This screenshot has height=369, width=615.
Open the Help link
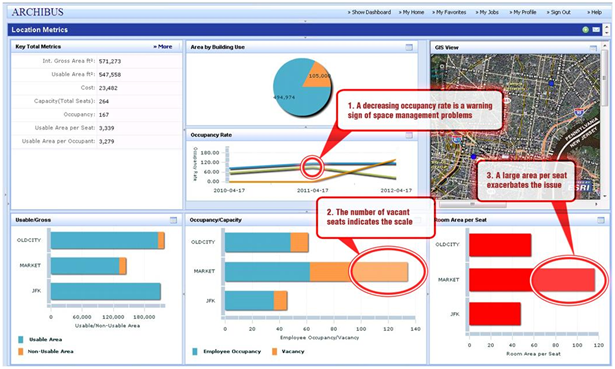click(x=595, y=13)
